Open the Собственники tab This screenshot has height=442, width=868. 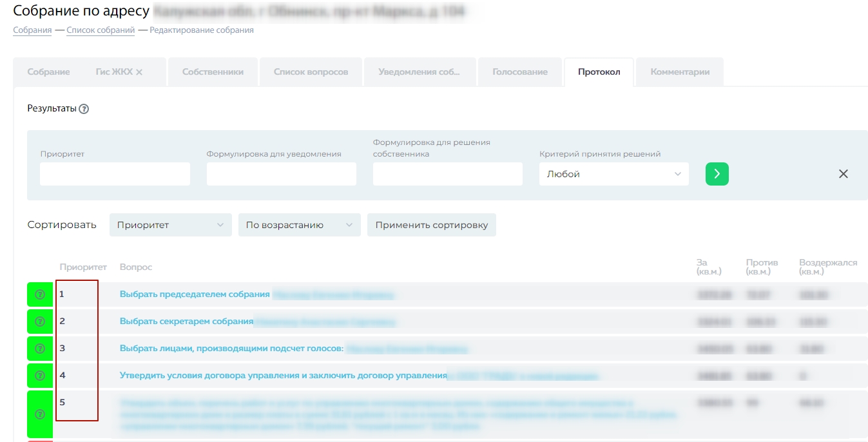213,72
